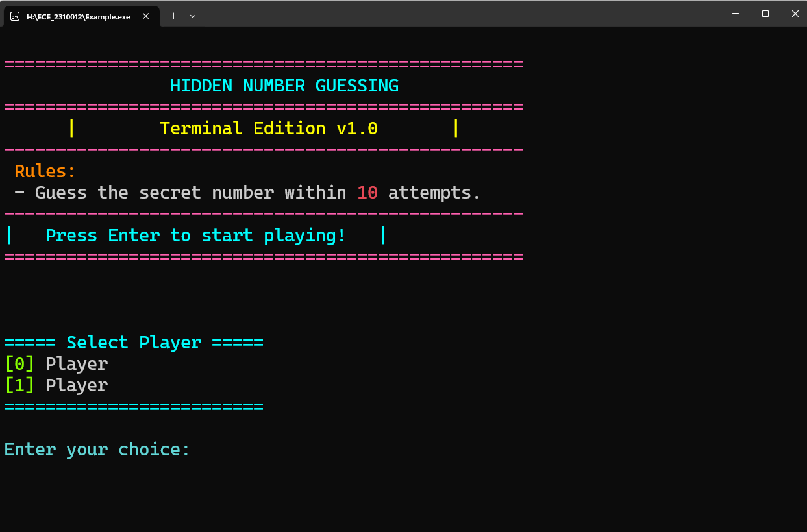The height and width of the screenshot is (532, 807).
Task: Click the red 10 attempts number
Action: (x=367, y=192)
